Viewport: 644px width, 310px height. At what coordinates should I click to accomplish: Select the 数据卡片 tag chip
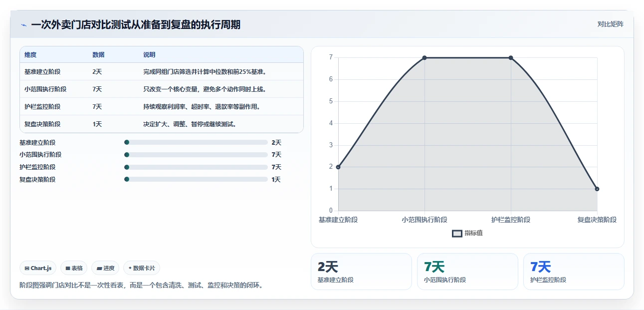click(142, 268)
